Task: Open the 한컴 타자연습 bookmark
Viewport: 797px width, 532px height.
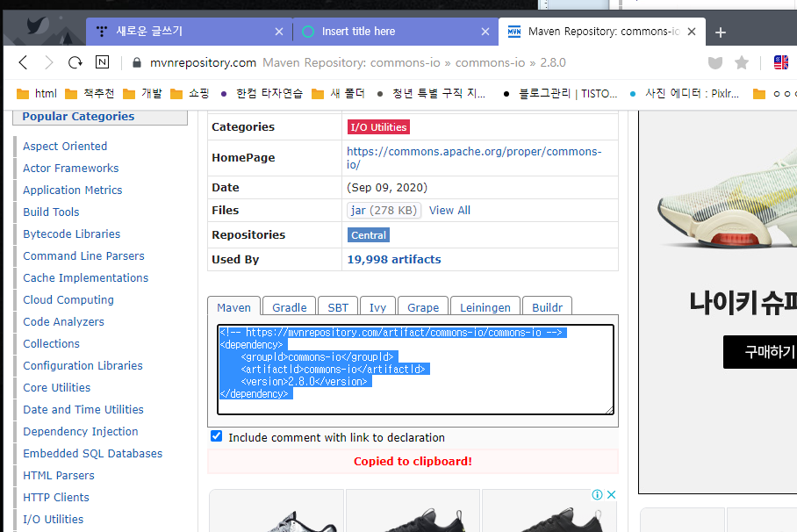Action: (262, 94)
